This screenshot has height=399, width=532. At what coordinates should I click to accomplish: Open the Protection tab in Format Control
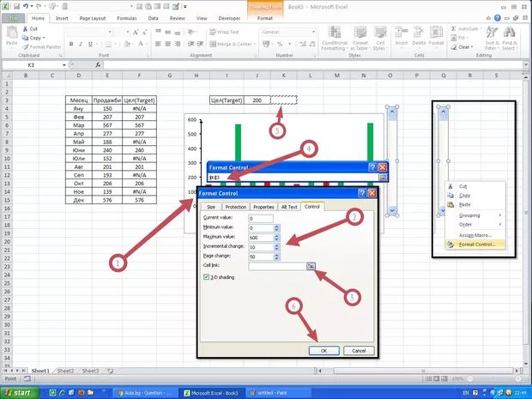236,207
